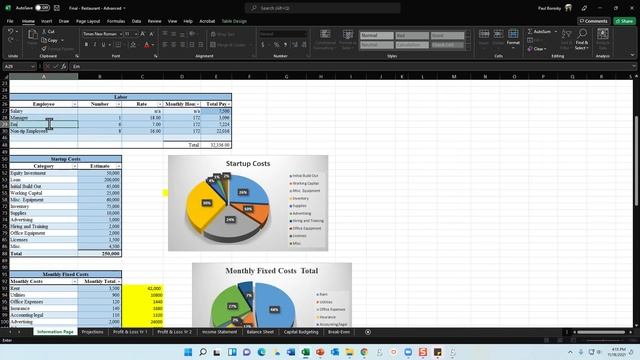This screenshot has height=360, width=640.
Task: Open Sort & Filter menu
Action: coord(566,40)
